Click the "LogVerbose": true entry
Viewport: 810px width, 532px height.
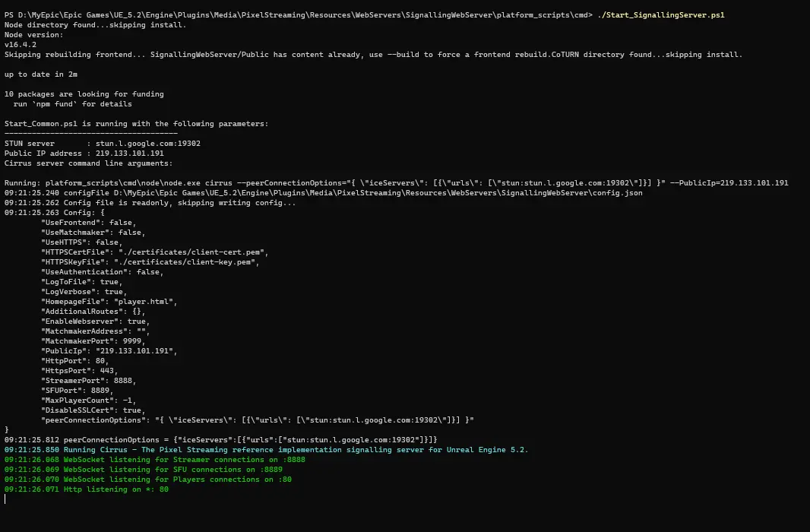pos(84,291)
